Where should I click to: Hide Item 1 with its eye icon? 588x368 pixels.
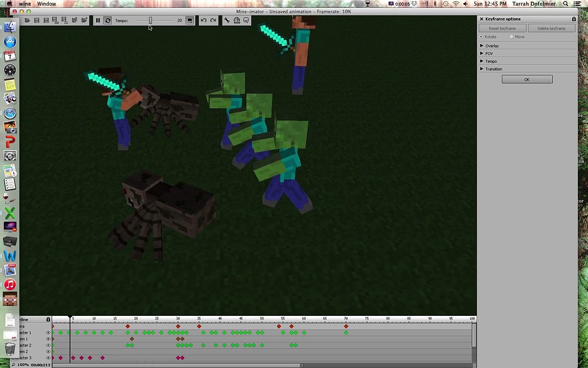pyautogui.click(x=48, y=339)
